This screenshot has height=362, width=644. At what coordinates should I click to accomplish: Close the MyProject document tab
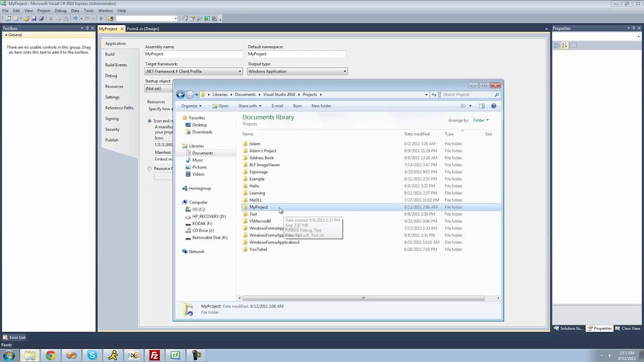[122, 29]
